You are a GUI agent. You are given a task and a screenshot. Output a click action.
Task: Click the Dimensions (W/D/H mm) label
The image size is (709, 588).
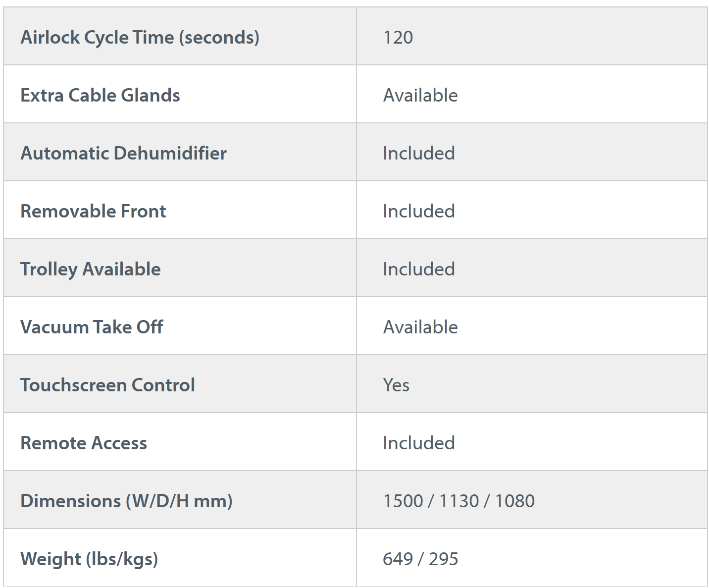pos(126,501)
